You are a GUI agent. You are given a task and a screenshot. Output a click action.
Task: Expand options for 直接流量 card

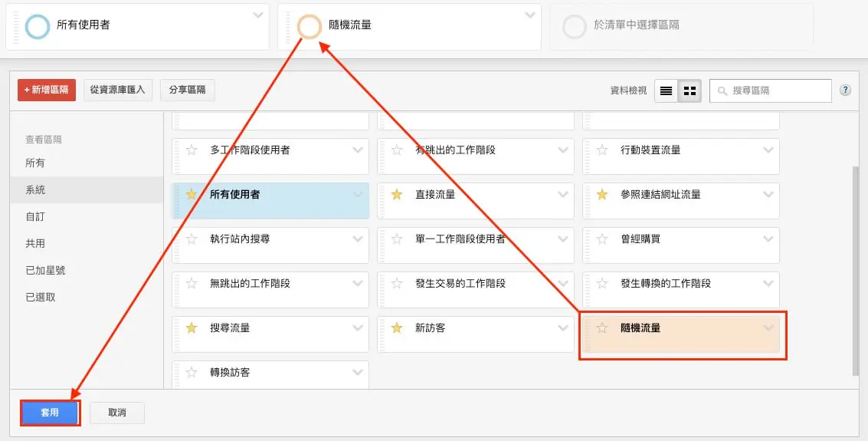click(563, 195)
